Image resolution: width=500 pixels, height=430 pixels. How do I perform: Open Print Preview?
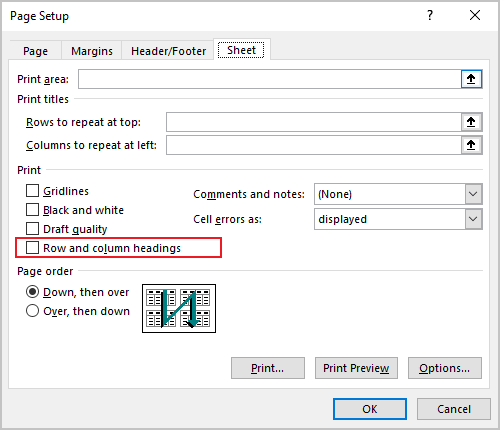356,368
